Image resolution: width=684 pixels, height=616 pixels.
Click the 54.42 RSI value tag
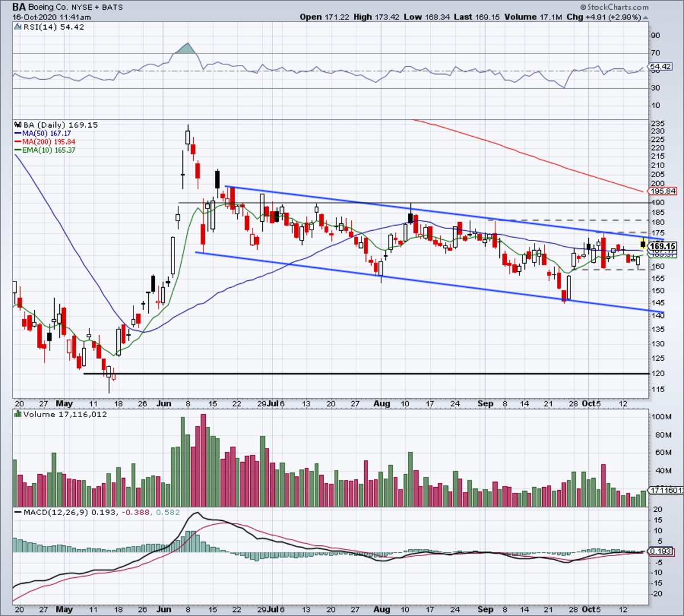pos(661,67)
